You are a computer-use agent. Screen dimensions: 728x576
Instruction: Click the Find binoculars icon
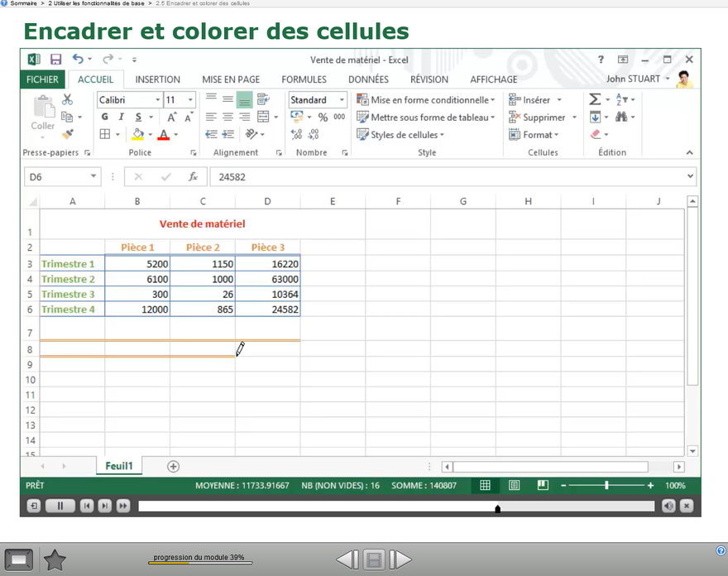click(x=621, y=118)
